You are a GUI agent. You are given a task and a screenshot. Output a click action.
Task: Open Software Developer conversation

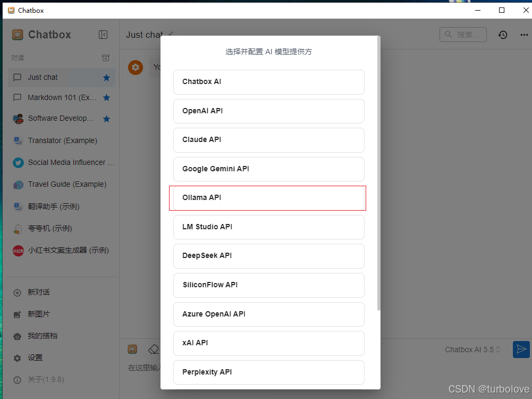[62, 119]
